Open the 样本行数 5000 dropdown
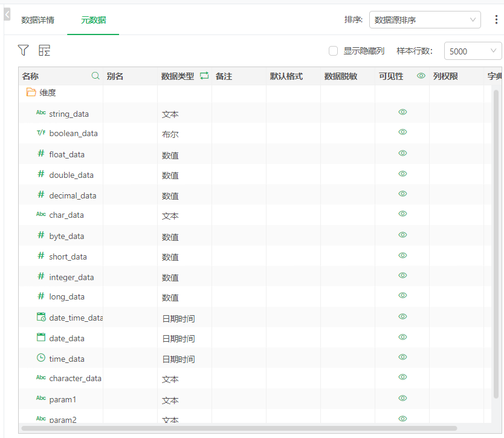 point(473,51)
